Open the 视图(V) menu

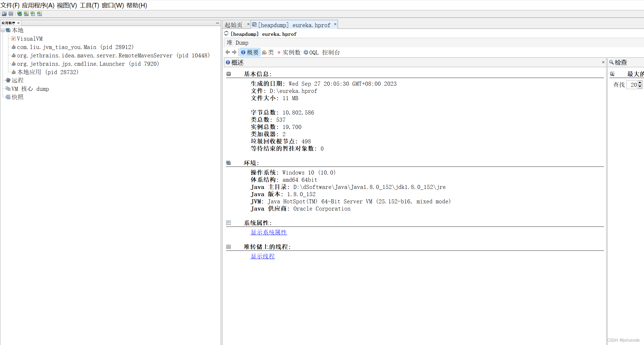pyautogui.click(x=67, y=5)
